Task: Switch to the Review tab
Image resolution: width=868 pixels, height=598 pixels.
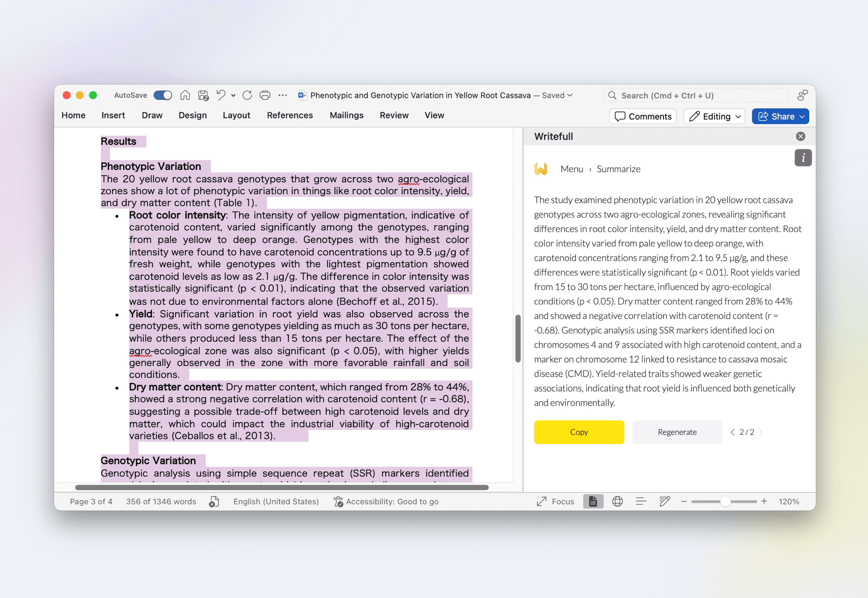Action: point(394,116)
